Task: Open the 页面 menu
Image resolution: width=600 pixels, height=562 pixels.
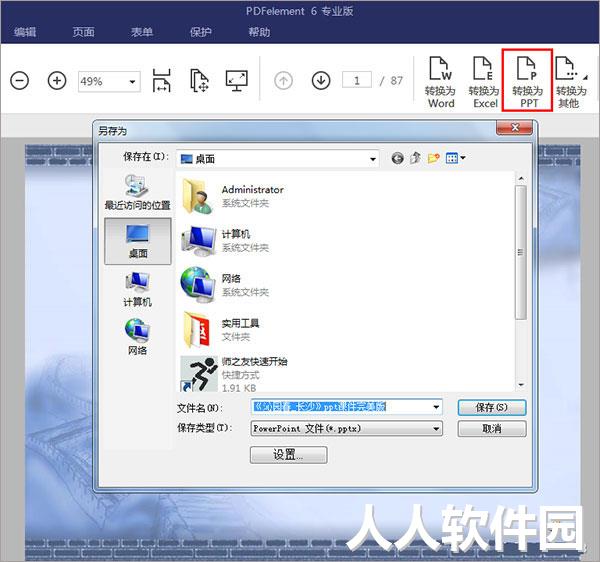Action: pos(83,32)
